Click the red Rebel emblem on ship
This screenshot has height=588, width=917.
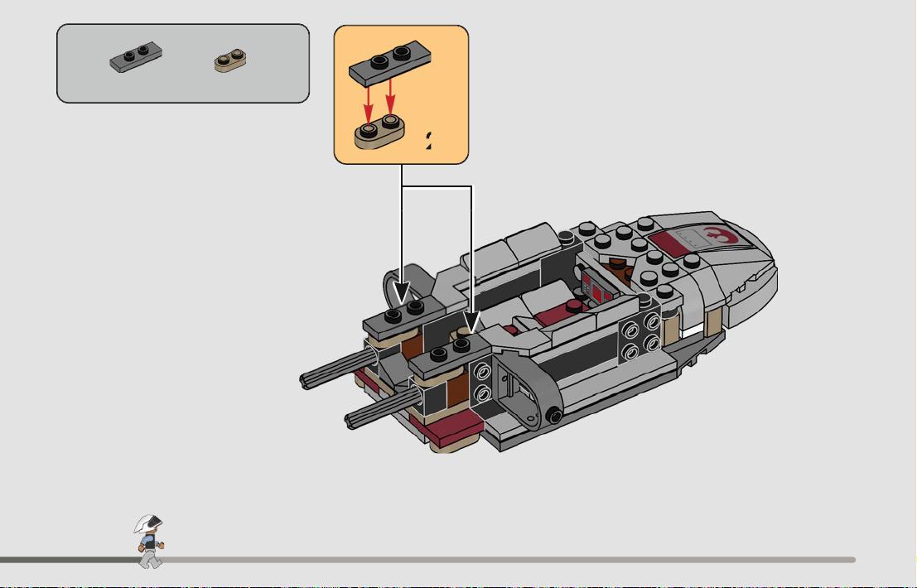(719, 235)
